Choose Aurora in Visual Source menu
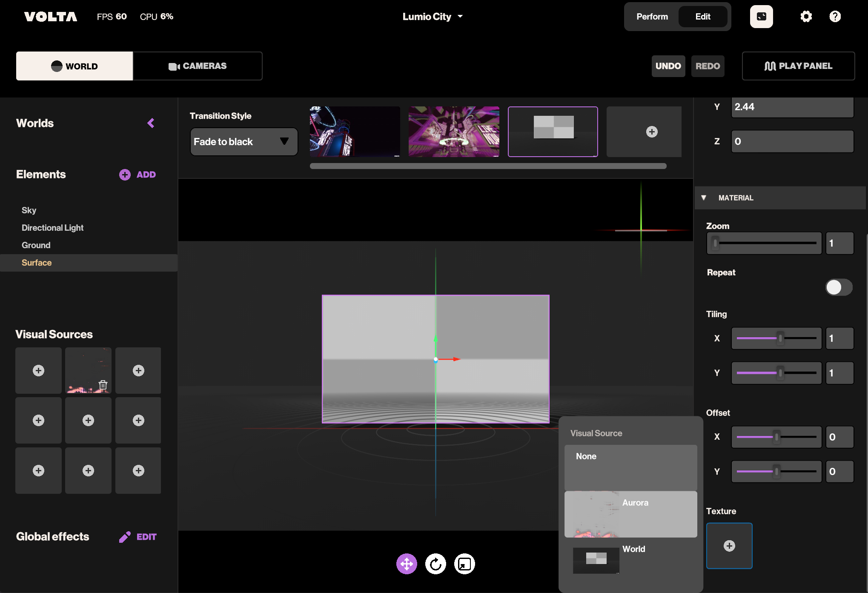This screenshot has width=868, height=593. [630, 514]
